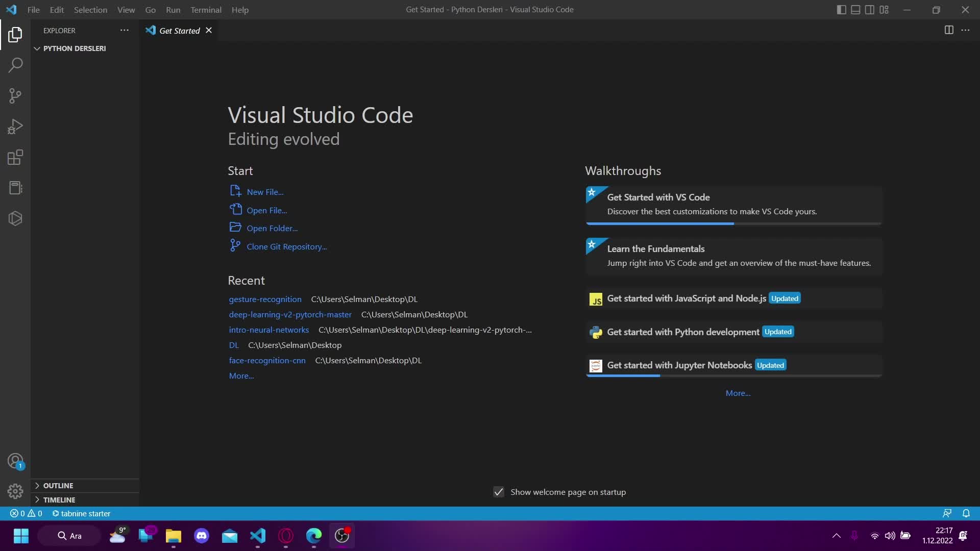980x551 pixels.
Task: Open recent folder gesture-recognition
Action: pos(265,299)
